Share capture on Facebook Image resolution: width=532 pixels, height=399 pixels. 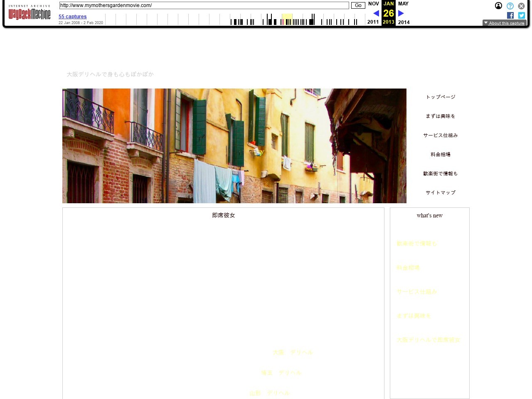click(x=510, y=15)
